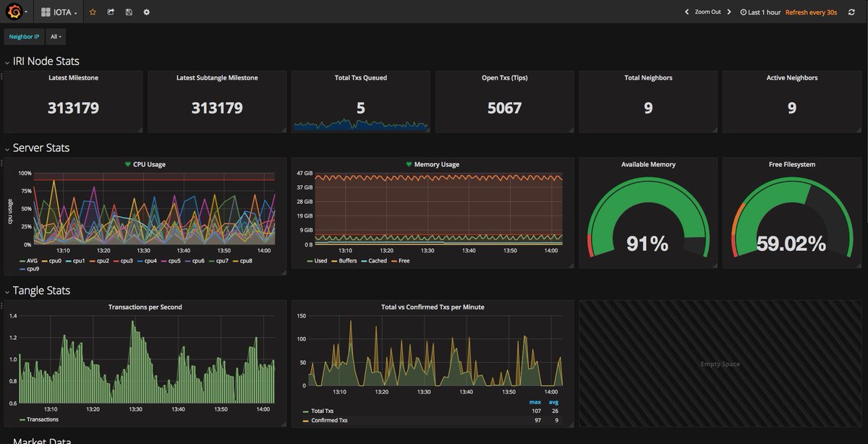Shift time range forward with right arrow
Image resolution: width=868 pixels, height=444 pixels.
729,12
